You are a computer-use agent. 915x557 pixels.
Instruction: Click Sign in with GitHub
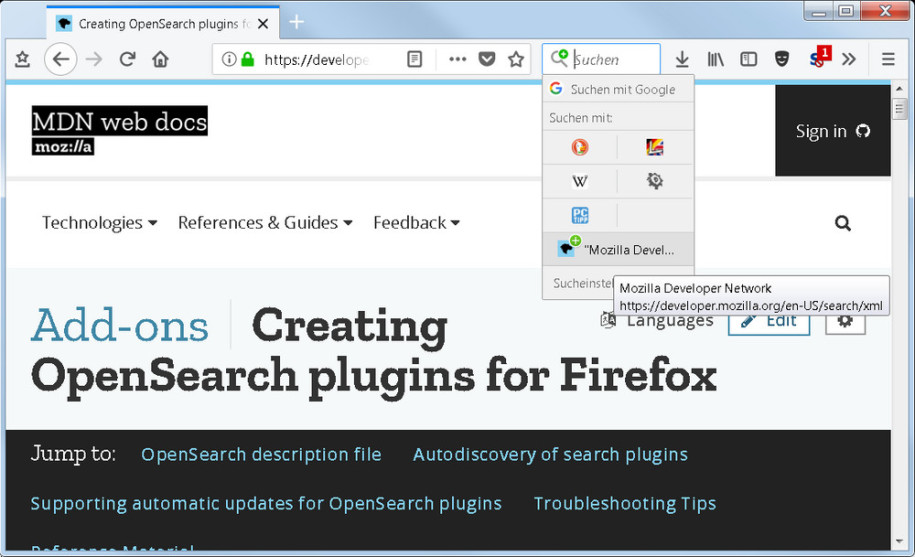pos(833,131)
